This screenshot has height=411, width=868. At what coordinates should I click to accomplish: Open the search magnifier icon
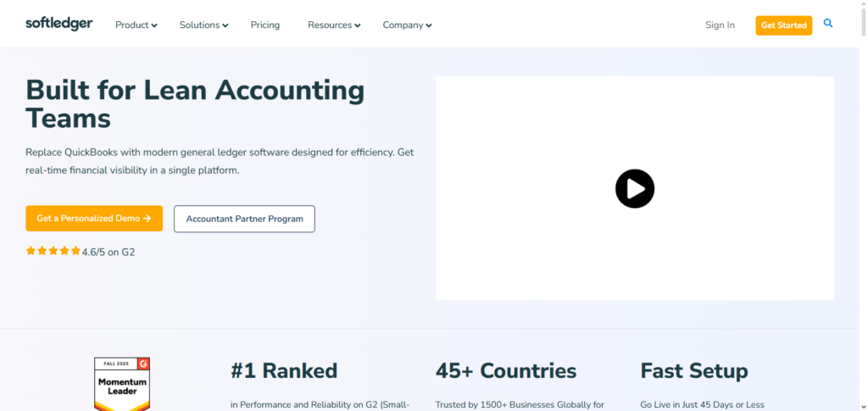point(828,23)
